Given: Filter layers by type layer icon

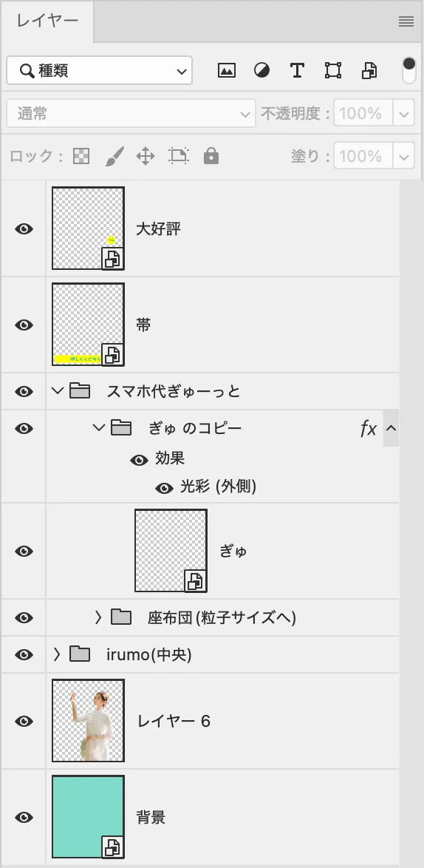Looking at the screenshot, I should (297, 70).
